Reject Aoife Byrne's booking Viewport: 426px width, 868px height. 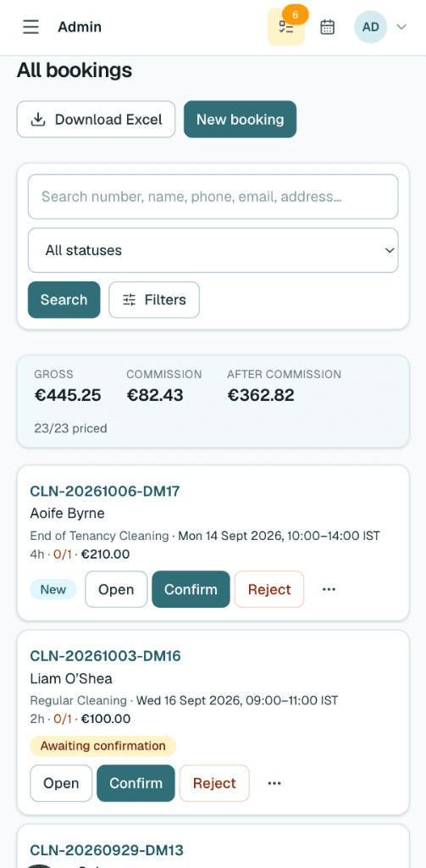[269, 589]
